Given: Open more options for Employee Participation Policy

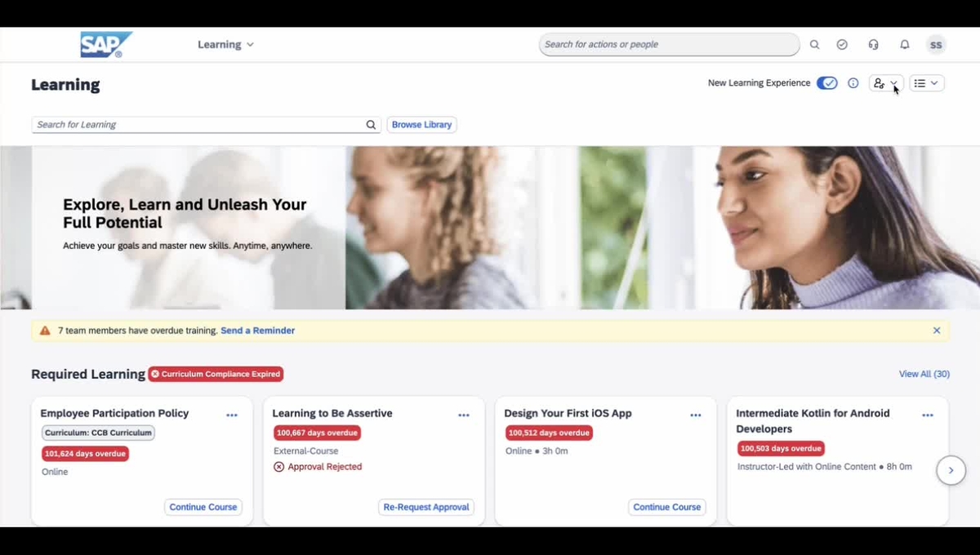Looking at the screenshot, I should click(x=232, y=415).
